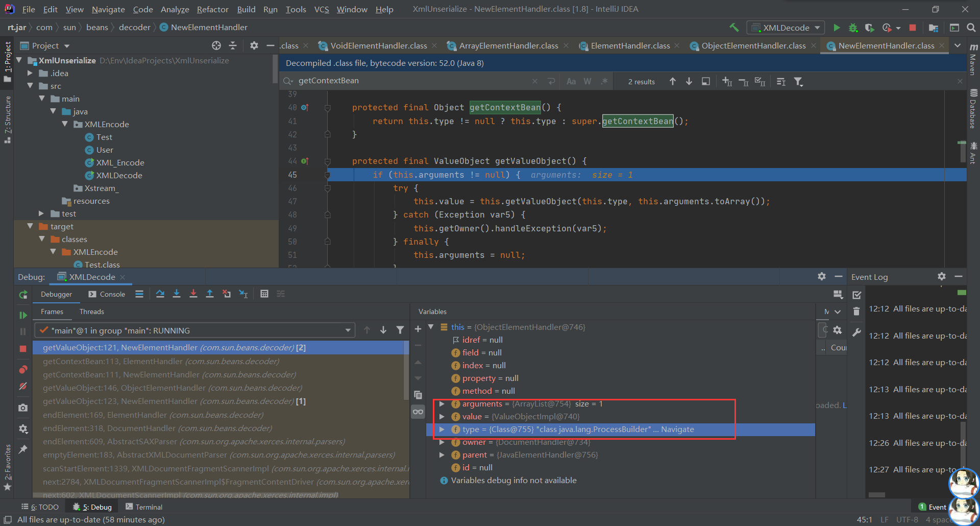The image size is (980, 526).
Task: Open the XMLDecode run configuration dropdown
Action: point(786,28)
